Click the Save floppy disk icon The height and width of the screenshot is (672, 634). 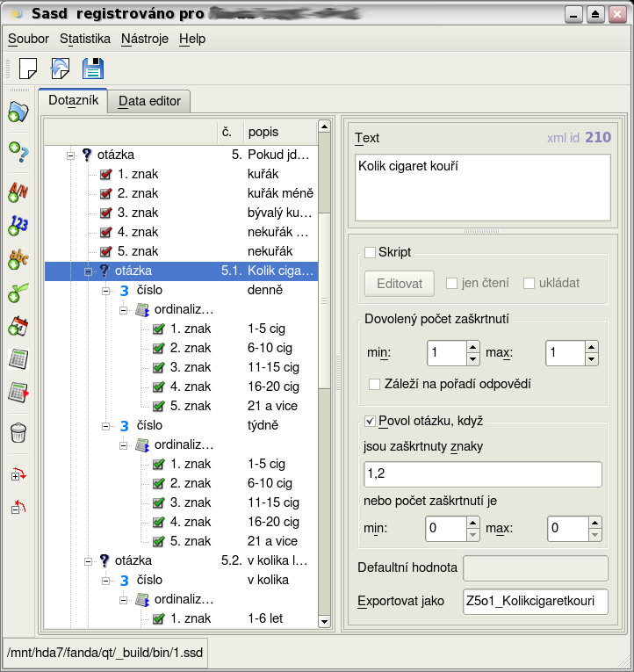click(93, 69)
